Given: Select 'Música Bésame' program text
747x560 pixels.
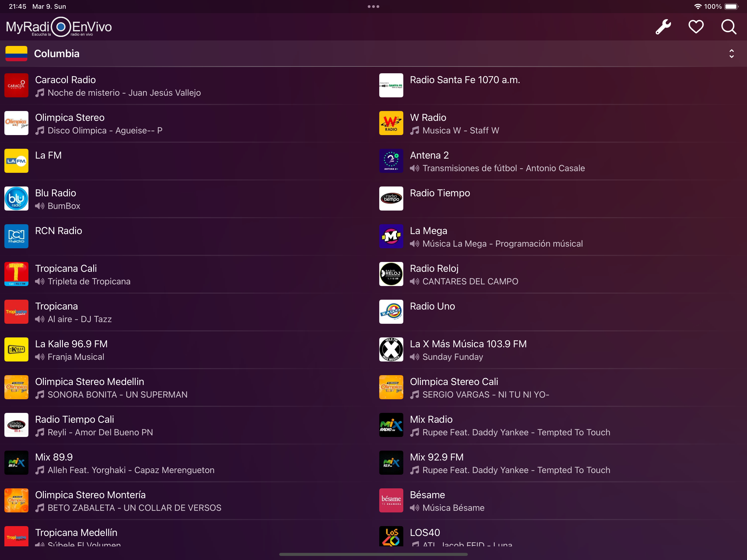Looking at the screenshot, I should 453,508.
